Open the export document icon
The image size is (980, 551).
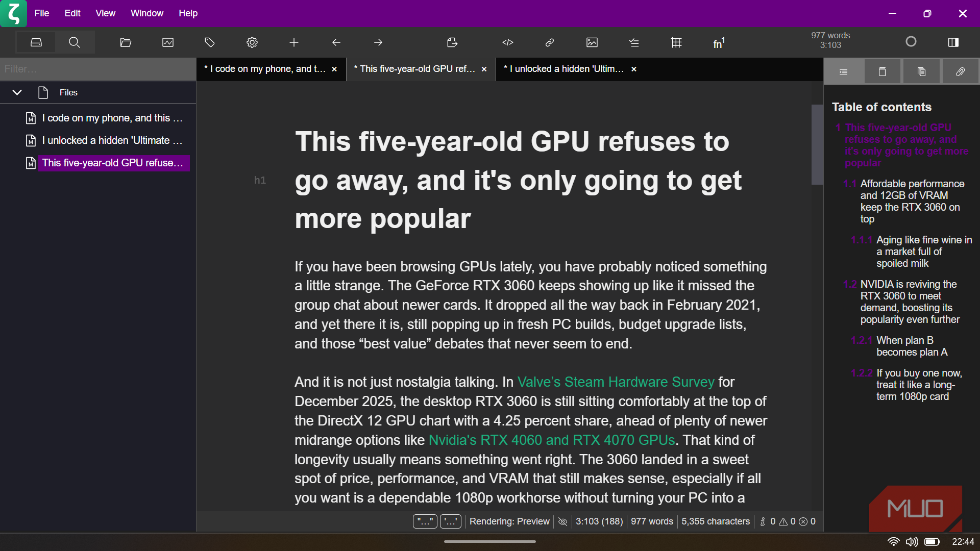pyautogui.click(x=452, y=42)
